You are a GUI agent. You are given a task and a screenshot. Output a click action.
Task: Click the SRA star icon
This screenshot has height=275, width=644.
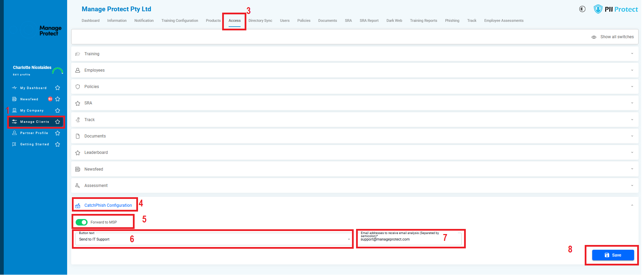78,103
